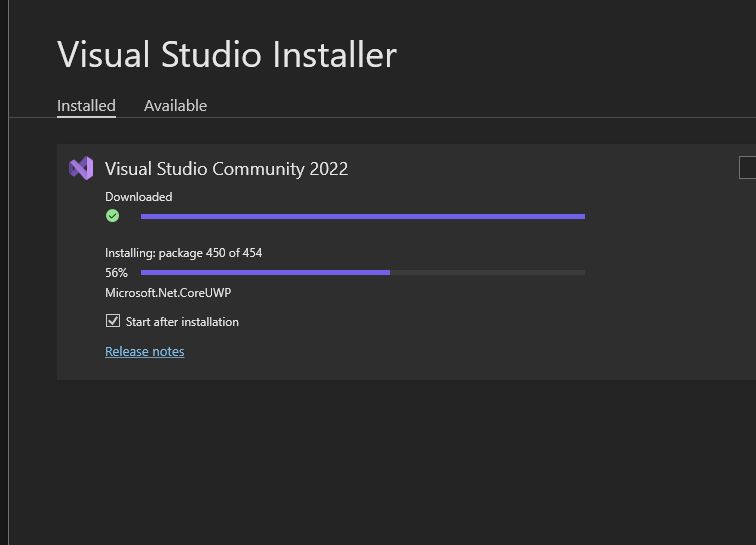The width and height of the screenshot is (756, 545).
Task: Click the 56% progress value
Action: pyautogui.click(x=116, y=273)
